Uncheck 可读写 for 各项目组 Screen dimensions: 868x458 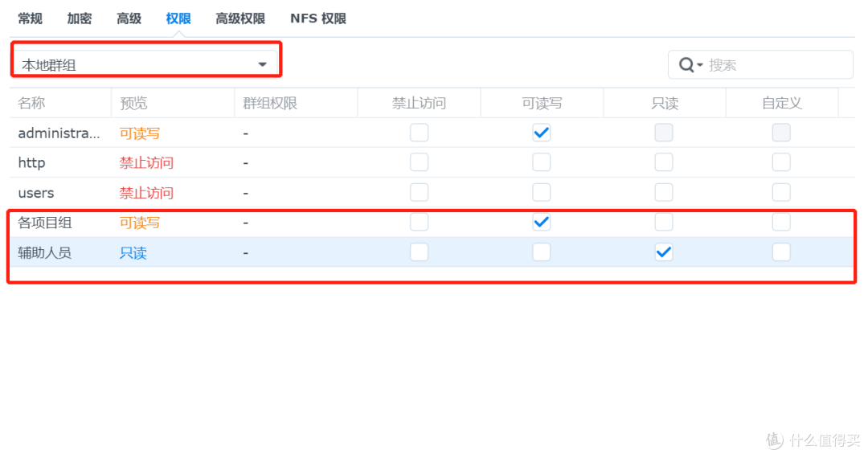pyautogui.click(x=542, y=223)
